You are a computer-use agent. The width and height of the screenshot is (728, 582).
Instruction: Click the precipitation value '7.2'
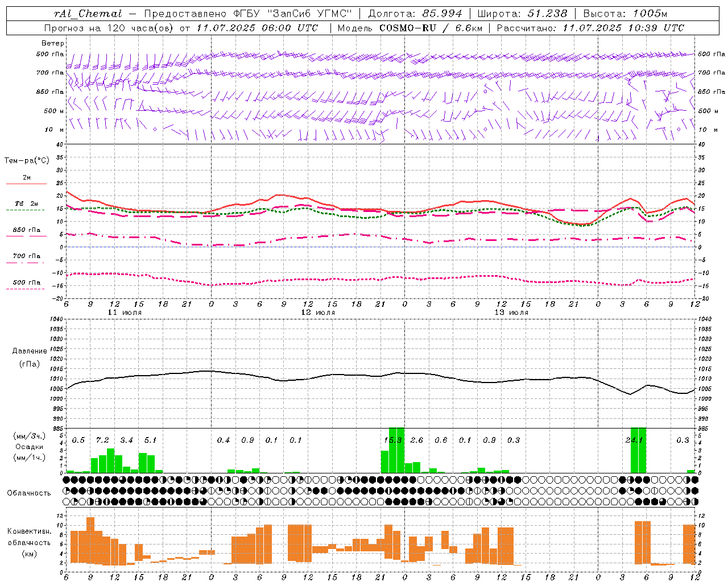(102, 440)
